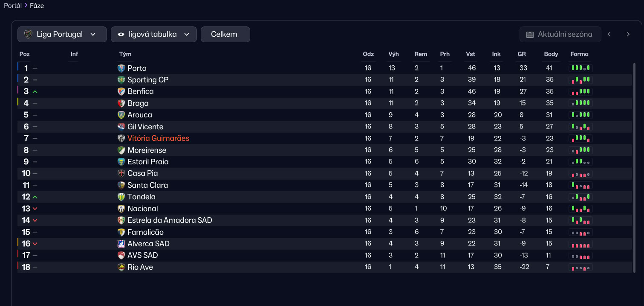Click the Moreirense club crest icon
The width and height of the screenshot is (644, 306).
click(x=121, y=150)
